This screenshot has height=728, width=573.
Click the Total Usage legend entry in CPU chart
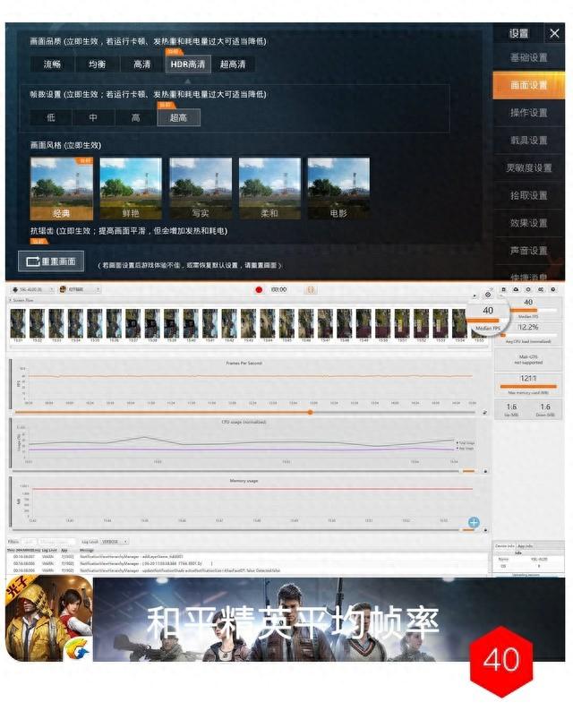pos(466,443)
